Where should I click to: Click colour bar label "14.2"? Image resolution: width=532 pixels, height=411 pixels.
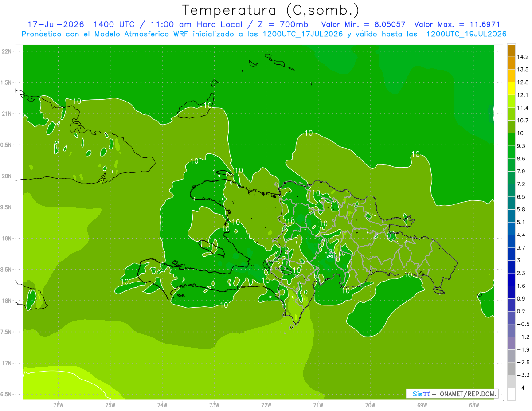point(523,57)
